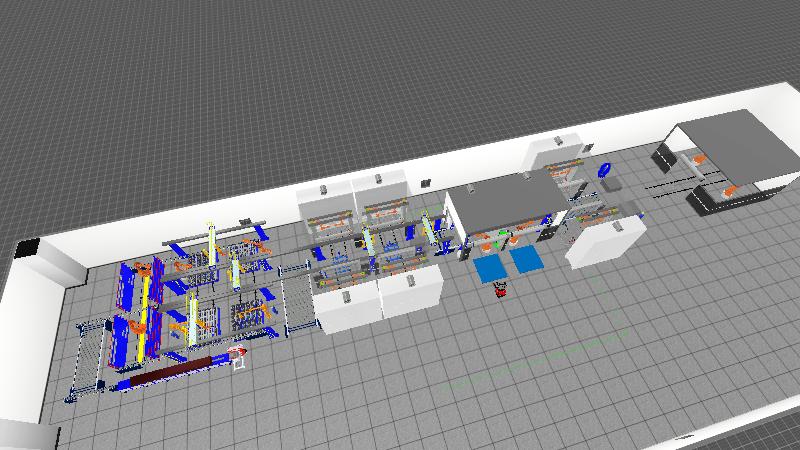
Task: Select the far-right gray-roofed enclosure
Action: [x=735, y=148]
